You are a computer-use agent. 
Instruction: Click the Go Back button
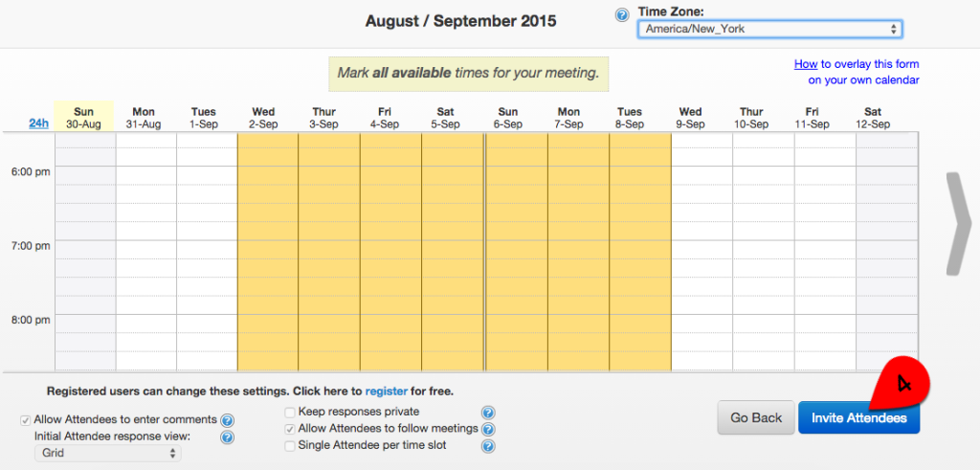click(756, 417)
